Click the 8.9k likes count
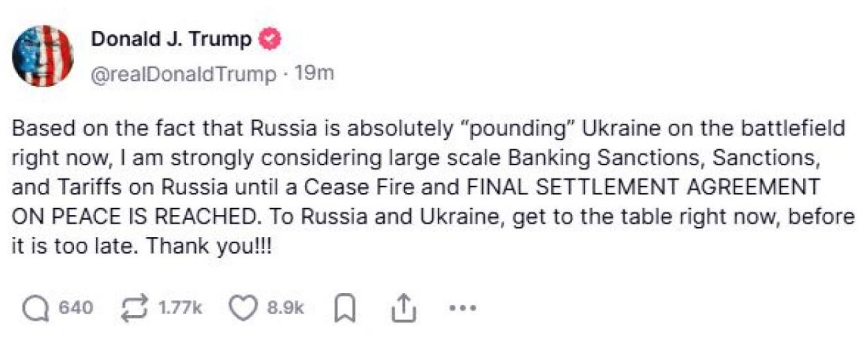Image resolution: width=868 pixels, height=347 pixels. (x=285, y=308)
